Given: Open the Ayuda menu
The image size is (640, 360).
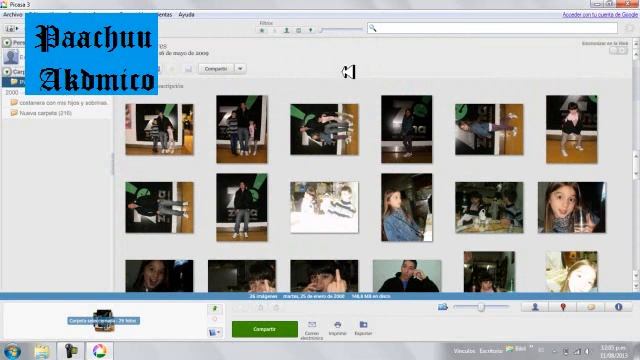Looking at the screenshot, I should pyautogui.click(x=186, y=15).
